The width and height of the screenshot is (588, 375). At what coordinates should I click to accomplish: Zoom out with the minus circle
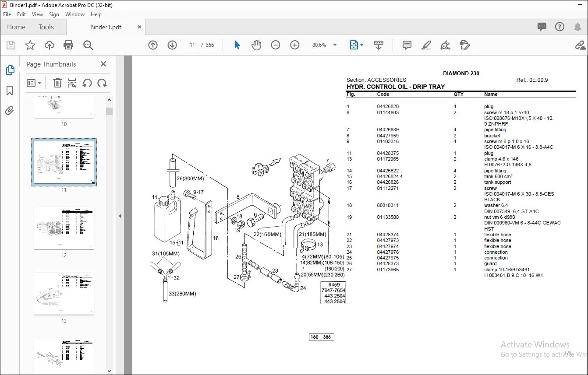click(x=276, y=45)
